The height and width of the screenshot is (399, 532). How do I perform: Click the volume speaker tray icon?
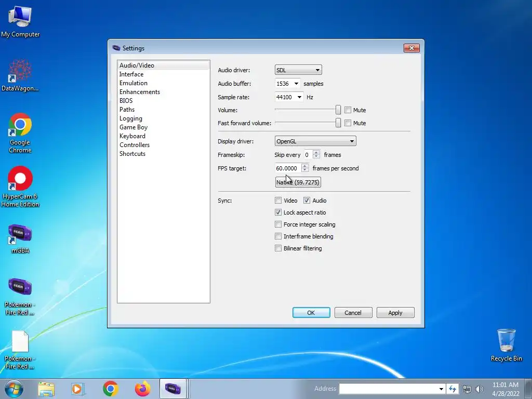tap(480, 389)
